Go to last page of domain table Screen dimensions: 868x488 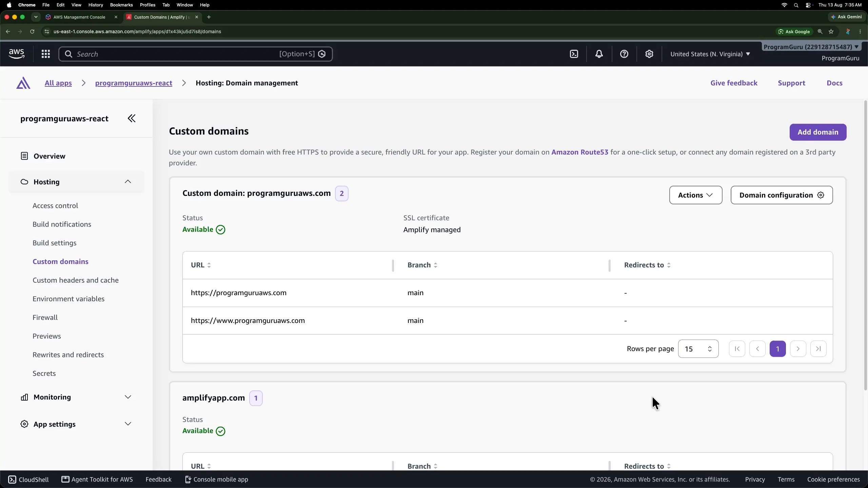coord(818,349)
